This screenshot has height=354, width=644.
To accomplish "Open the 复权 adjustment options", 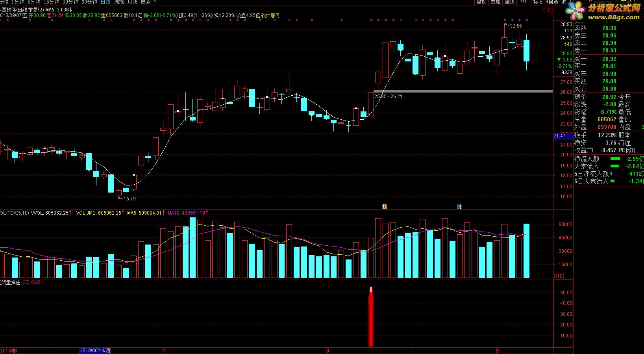I will coord(481,2).
